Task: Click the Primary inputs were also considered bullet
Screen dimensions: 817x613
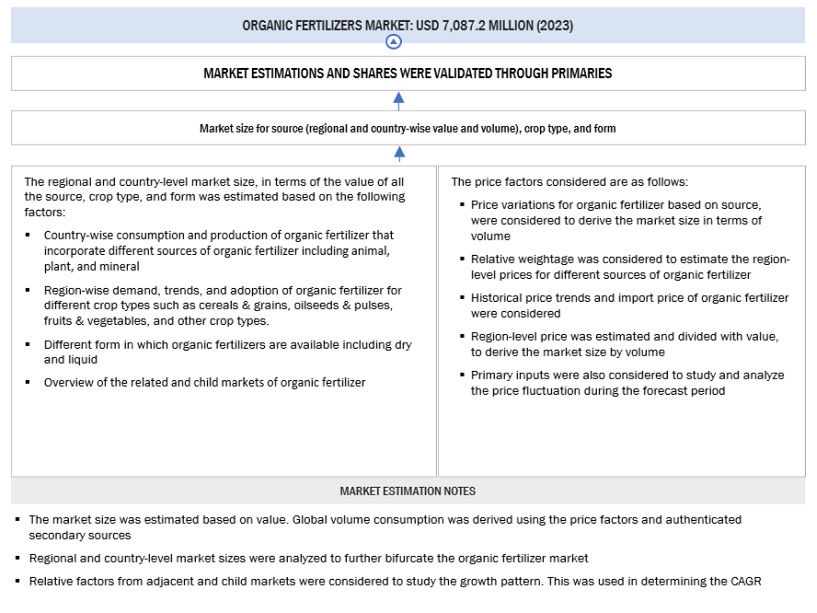Action: coord(627,382)
